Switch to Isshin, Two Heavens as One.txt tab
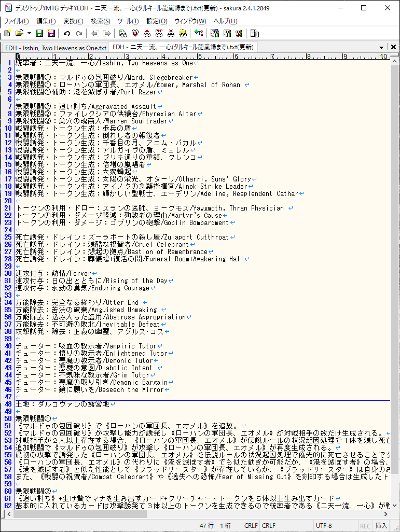The height and width of the screenshot is (532, 400). click(56, 48)
